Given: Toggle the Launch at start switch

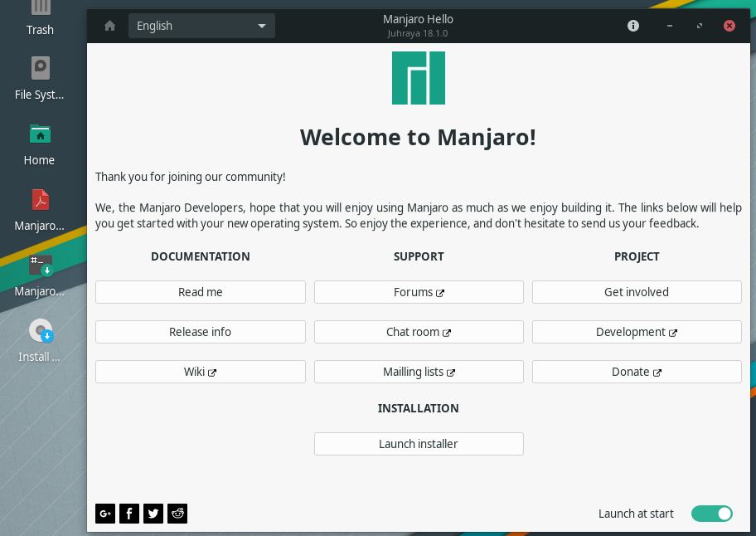Looking at the screenshot, I should pos(711,514).
